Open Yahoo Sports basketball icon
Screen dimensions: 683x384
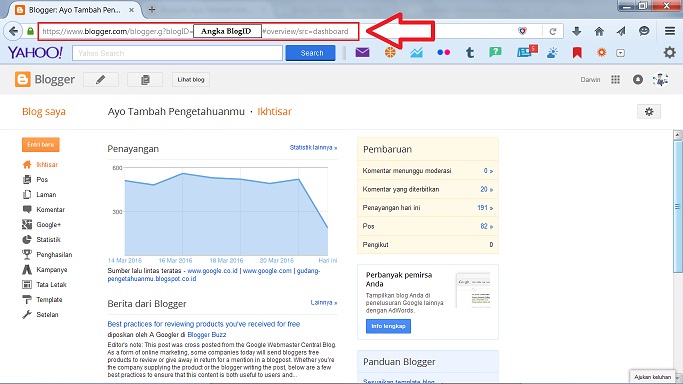click(x=390, y=53)
